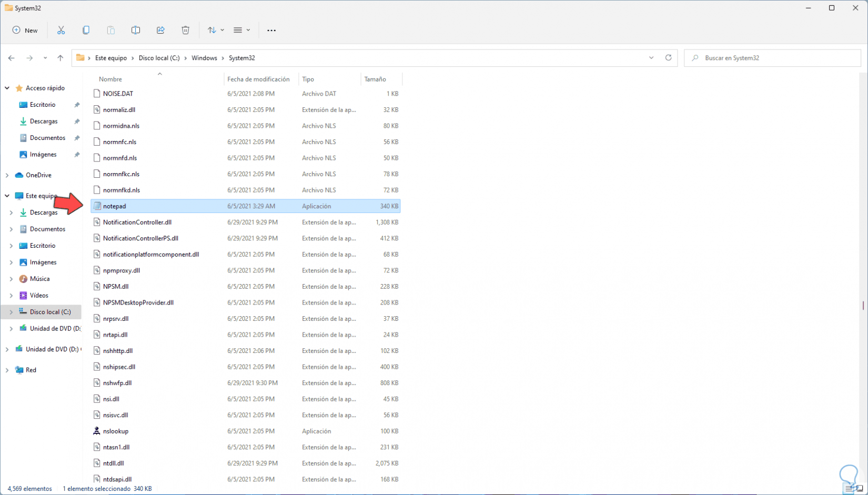Expand the Vídeos folder node
Viewport: 868px width, 495px height.
click(12, 296)
